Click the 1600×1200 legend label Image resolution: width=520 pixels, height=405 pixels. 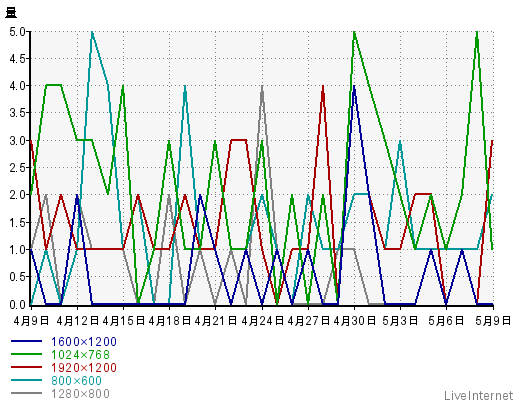84,342
